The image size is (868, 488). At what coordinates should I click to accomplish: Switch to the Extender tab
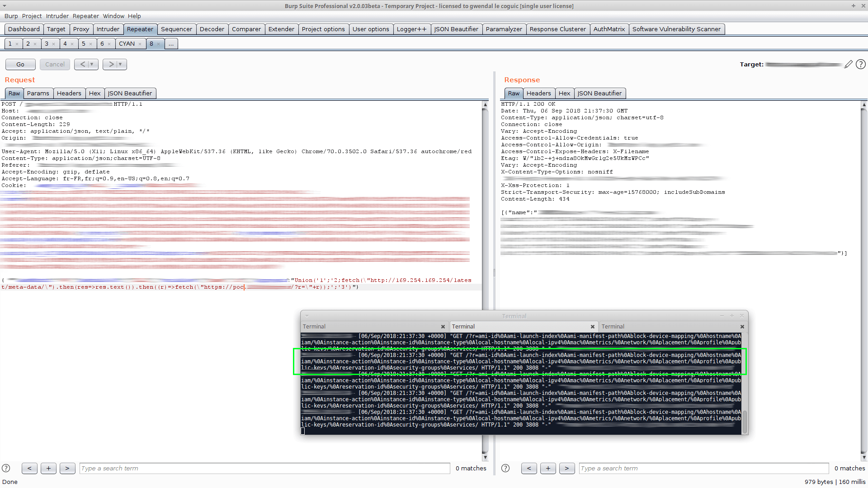click(x=281, y=29)
